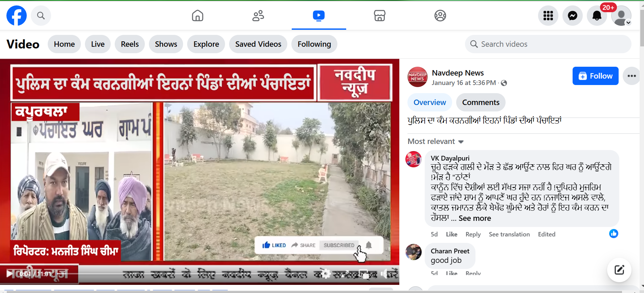Screen dimensions: 644x293
Task: Click the Facebook search magnifier icon
Action: click(41, 16)
